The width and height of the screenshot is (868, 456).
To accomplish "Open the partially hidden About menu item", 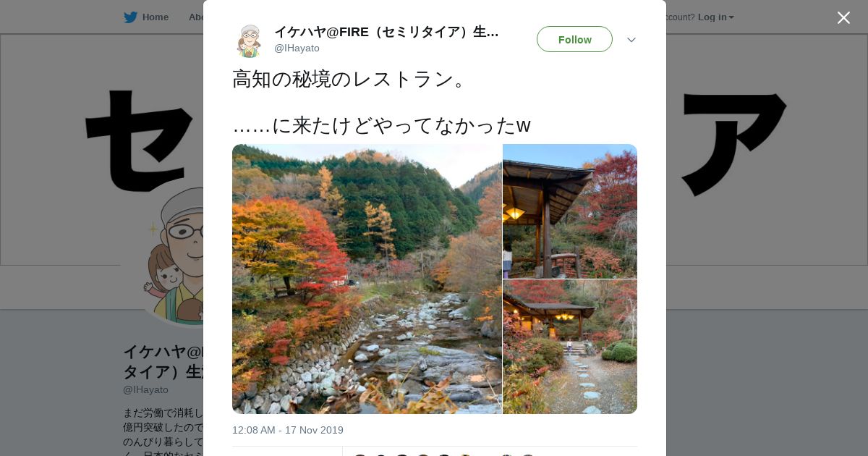I will [x=196, y=17].
